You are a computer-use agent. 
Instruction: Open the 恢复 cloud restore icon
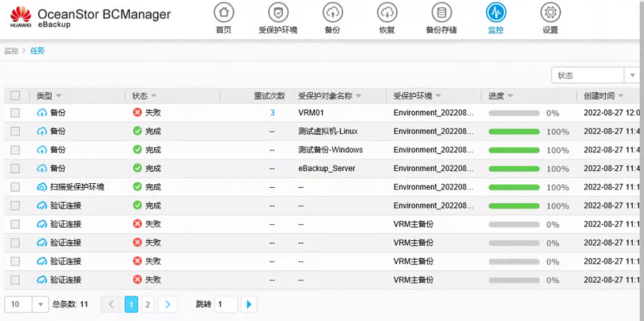click(387, 13)
